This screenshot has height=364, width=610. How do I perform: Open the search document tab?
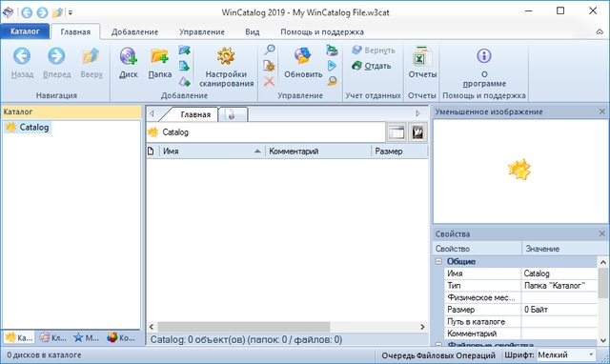[233, 114]
